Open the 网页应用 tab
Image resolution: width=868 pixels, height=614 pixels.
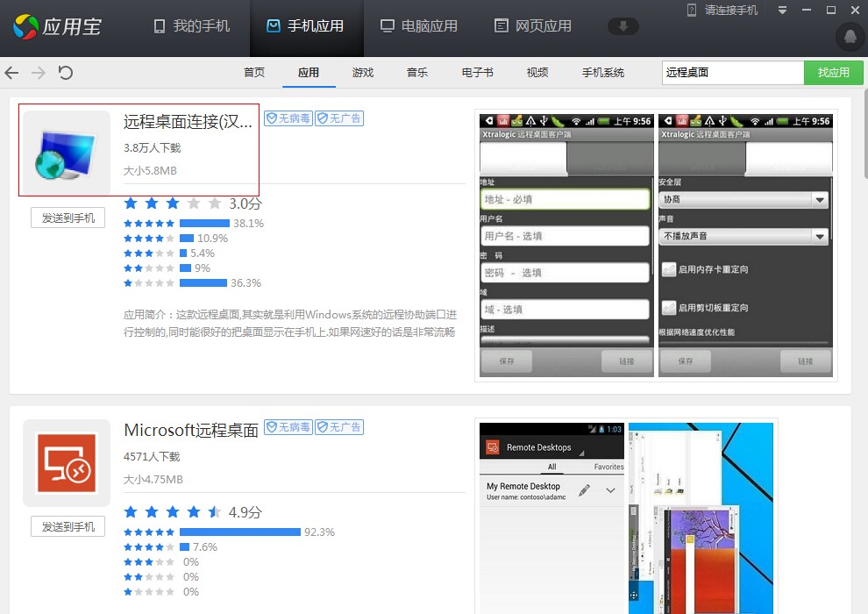(x=533, y=26)
